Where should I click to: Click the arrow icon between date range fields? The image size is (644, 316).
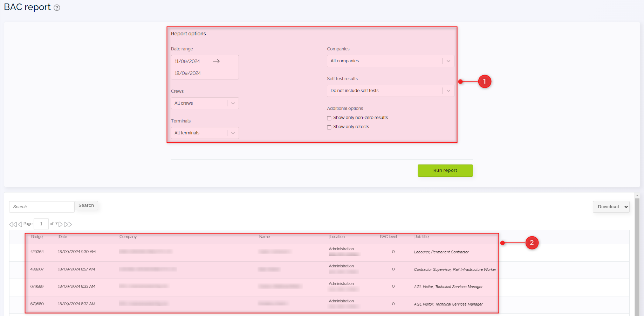(216, 61)
